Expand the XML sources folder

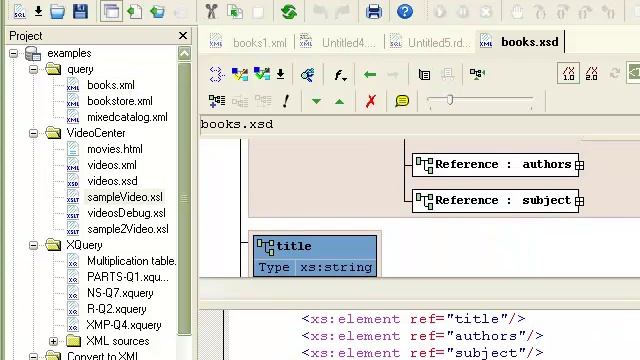[x=53, y=341]
